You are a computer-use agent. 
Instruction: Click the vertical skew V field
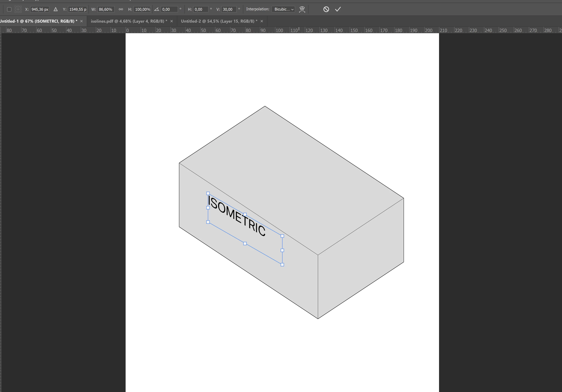[229, 9]
